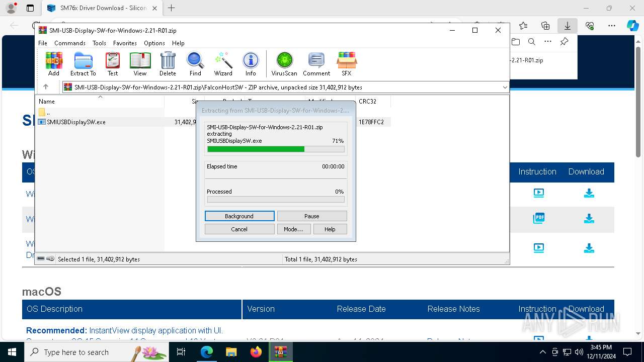Screen dimensions: 644x362
Task: Open Task View from the taskbar
Action: click(182, 352)
